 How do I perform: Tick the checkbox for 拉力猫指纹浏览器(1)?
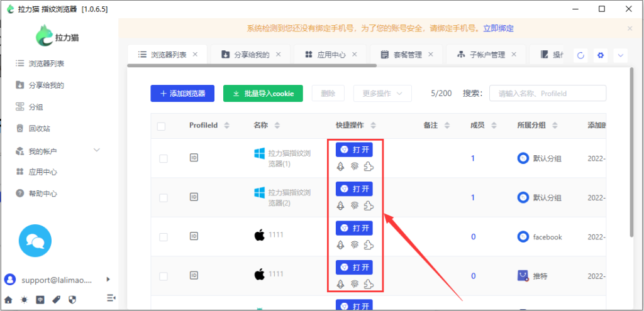click(164, 159)
